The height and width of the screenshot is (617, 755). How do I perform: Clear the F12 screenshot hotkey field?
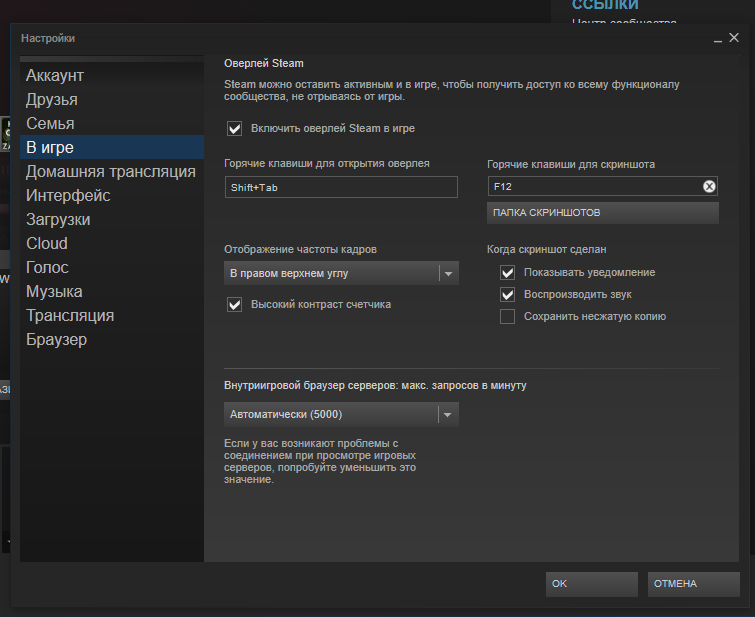[x=709, y=186]
